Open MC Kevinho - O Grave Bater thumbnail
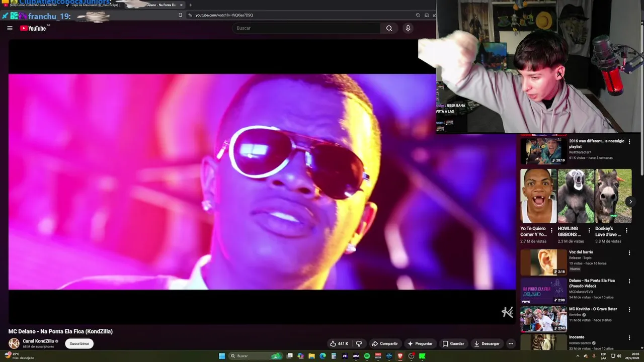This screenshot has width=644, height=362. click(543, 319)
